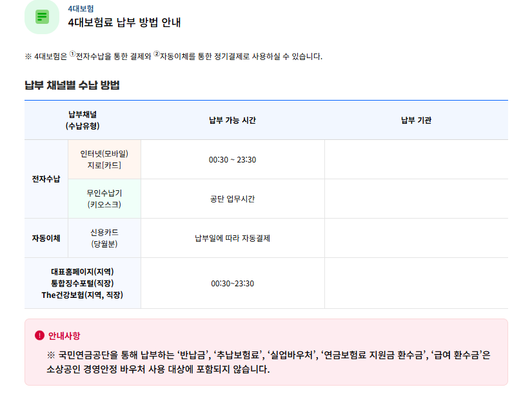
Task: Click the circled number ① marker
Action: pyautogui.click(x=72, y=54)
